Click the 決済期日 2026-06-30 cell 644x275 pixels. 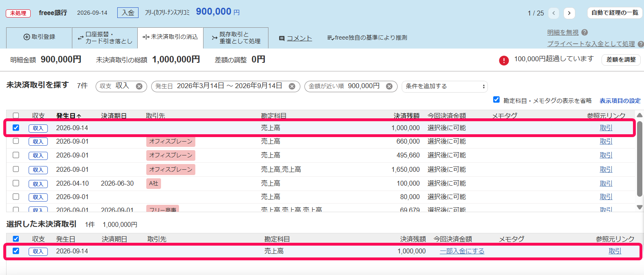click(x=117, y=184)
